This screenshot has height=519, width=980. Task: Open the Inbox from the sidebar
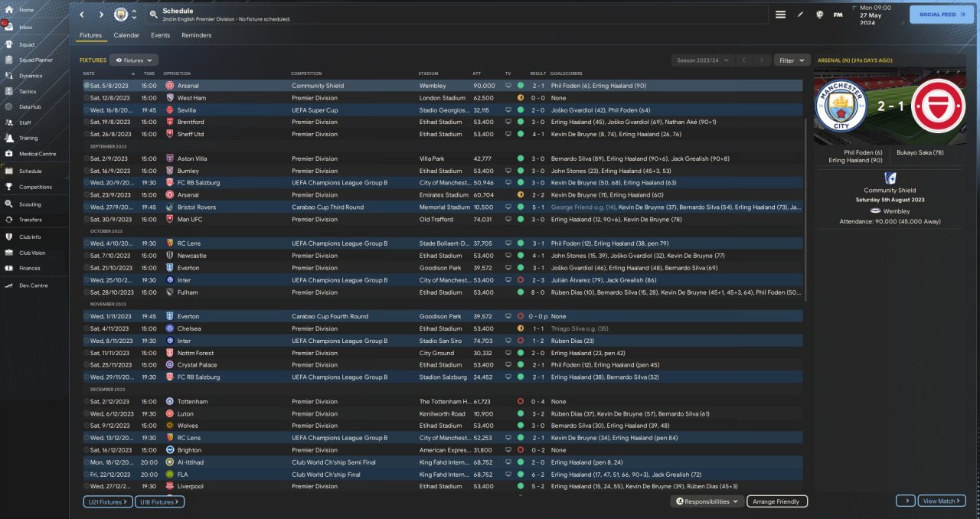click(25, 27)
